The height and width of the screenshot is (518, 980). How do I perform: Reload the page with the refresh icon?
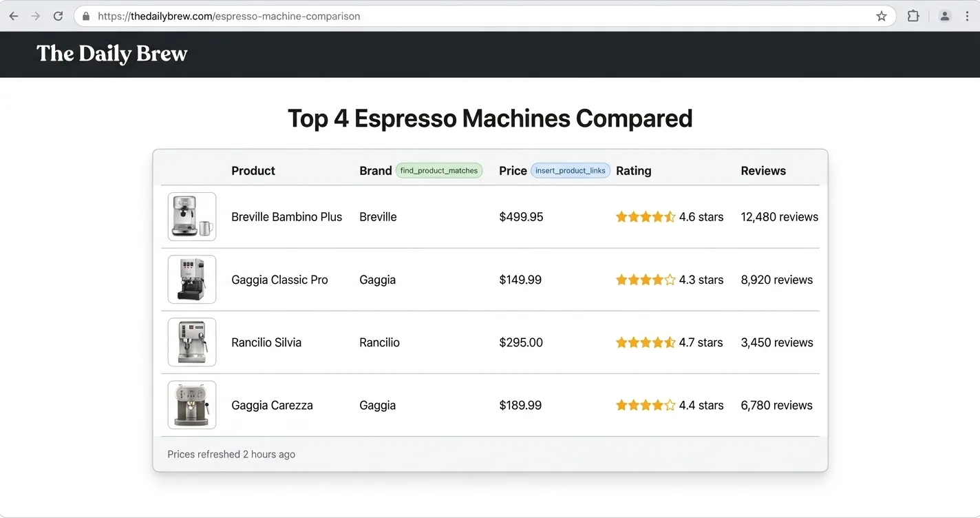[x=58, y=16]
